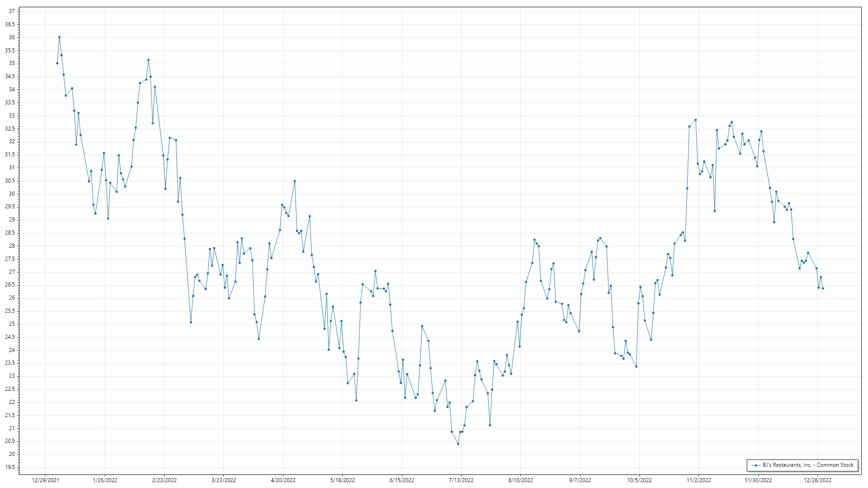Select the last data point of the series
868x488 pixels.
(823, 288)
